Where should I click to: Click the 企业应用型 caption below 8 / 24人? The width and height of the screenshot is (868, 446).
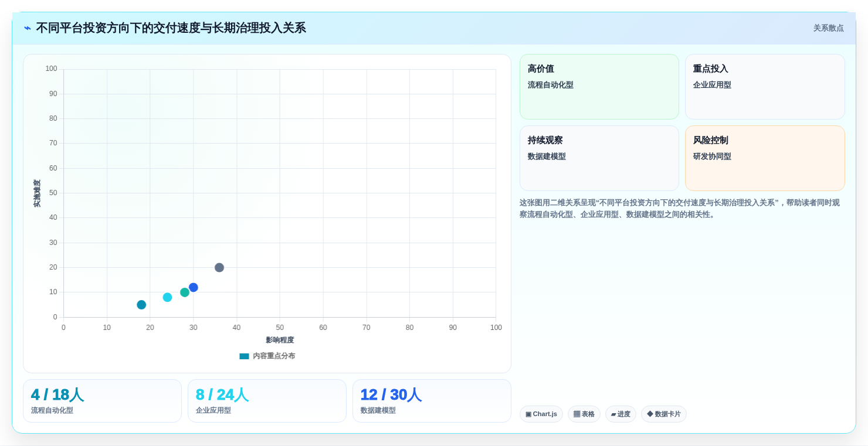[213, 410]
